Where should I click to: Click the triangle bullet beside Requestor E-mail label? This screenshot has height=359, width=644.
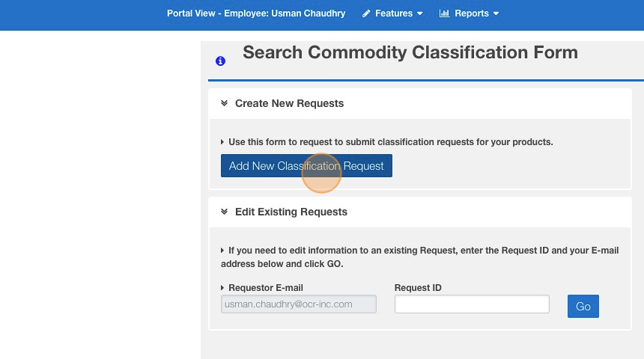click(x=222, y=288)
